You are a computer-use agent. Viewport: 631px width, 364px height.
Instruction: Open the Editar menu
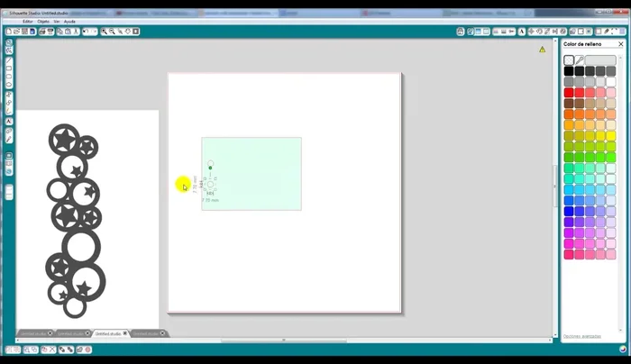click(x=29, y=21)
